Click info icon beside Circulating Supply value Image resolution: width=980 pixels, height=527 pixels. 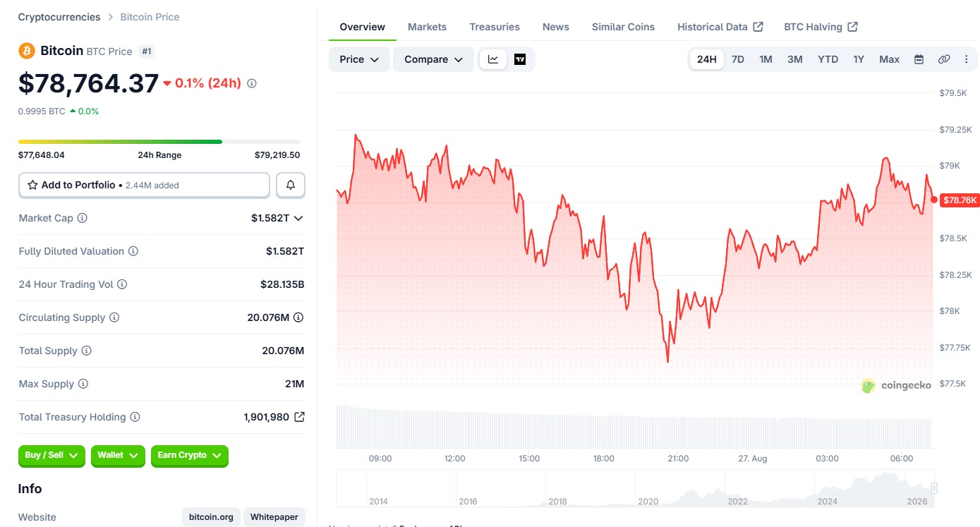pyautogui.click(x=298, y=317)
